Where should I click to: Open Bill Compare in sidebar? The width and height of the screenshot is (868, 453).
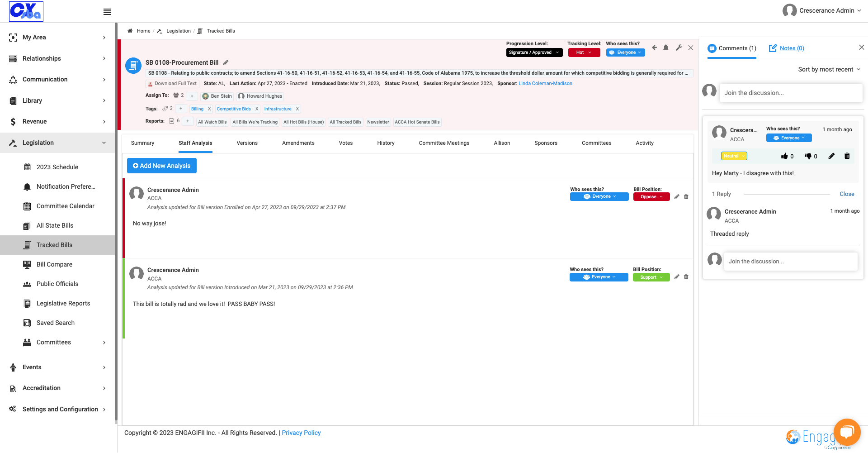54,264
